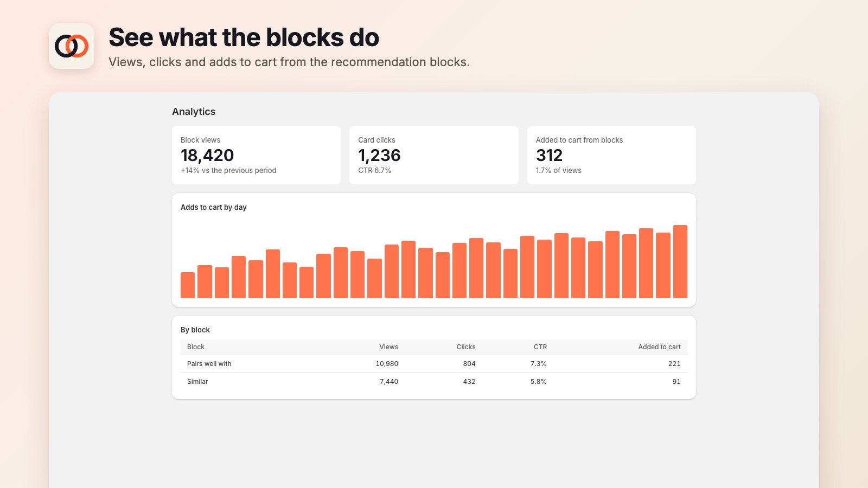Image resolution: width=868 pixels, height=488 pixels.
Task: Click the 18,420 block views value
Action: click(207, 156)
